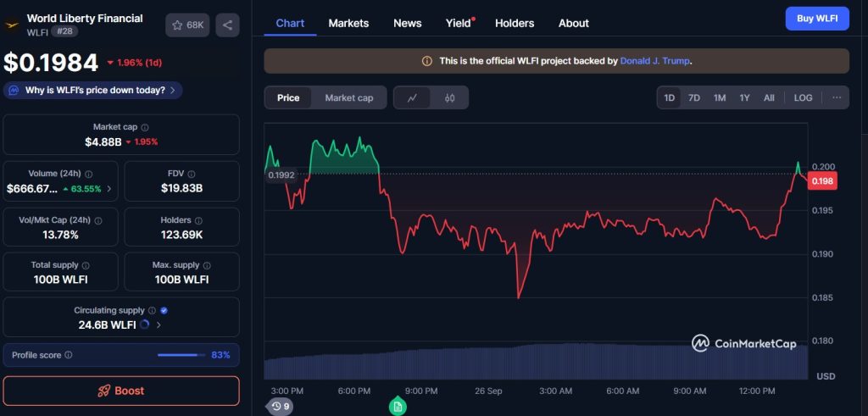Click the Buy WLFI button
Image resolution: width=868 pixels, height=416 pixels.
[816, 19]
